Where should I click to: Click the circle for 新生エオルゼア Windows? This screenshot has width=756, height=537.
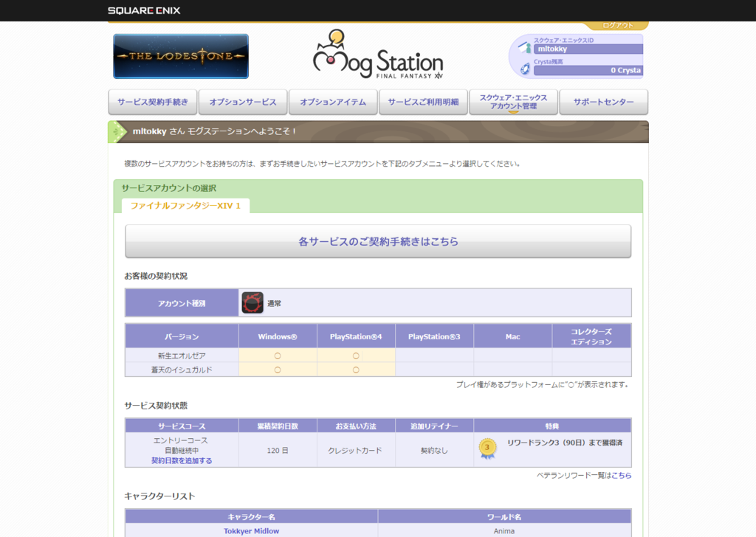pos(278,356)
